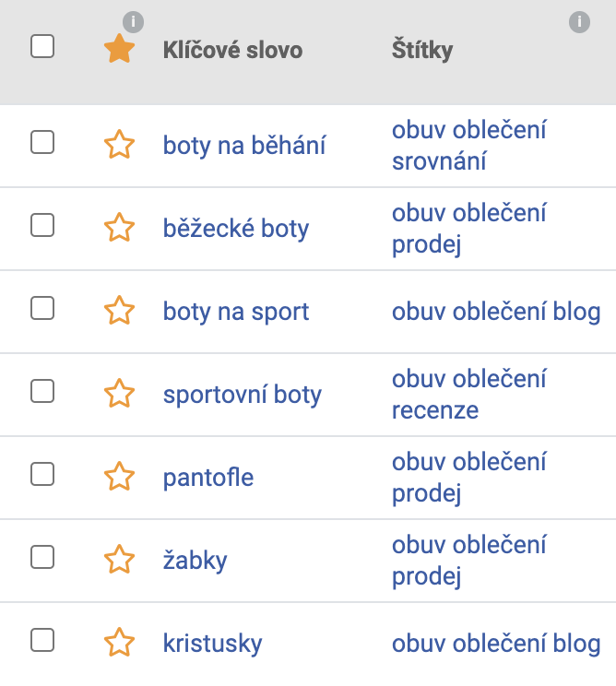Star the keyword 'boty na běhání'

pyautogui.click(x=119, y=144)
